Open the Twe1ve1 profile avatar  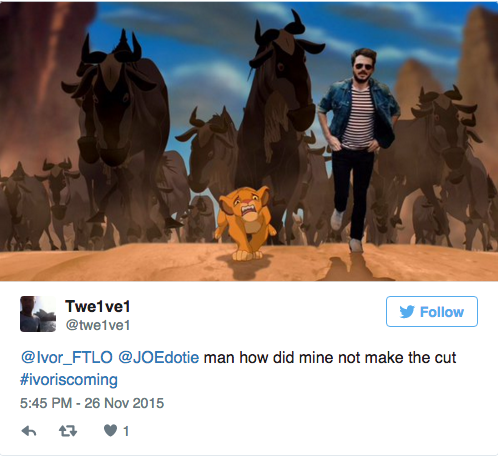coord(38,314)
